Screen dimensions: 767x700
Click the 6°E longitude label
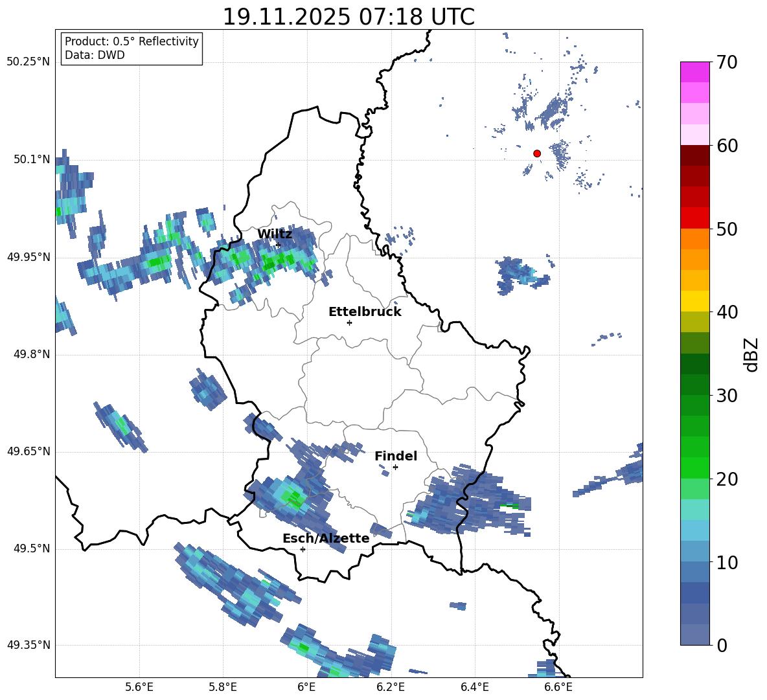coord(306,687)
